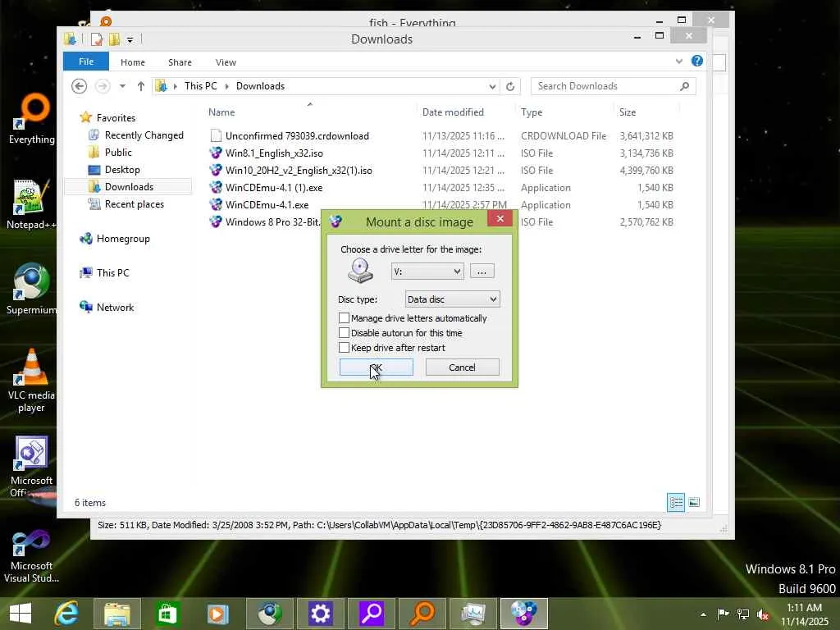
Task: Click New folder quick access toolbar icon
Action: pos(114,39)
